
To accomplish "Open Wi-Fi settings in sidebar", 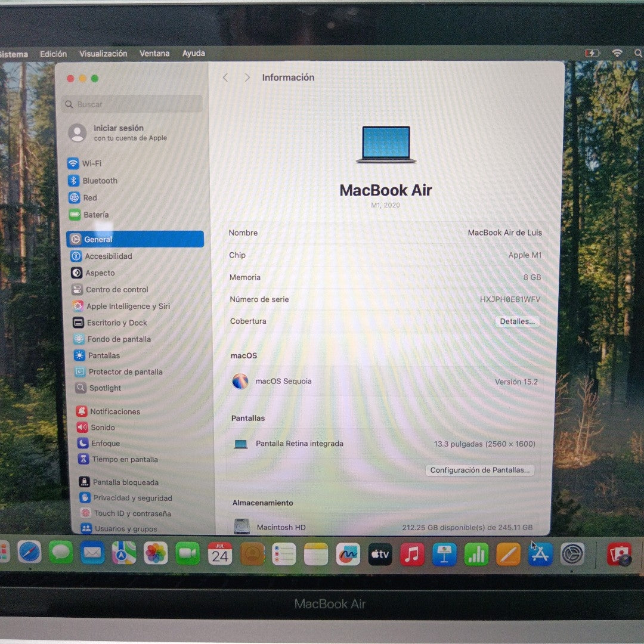I will point(91,163).
